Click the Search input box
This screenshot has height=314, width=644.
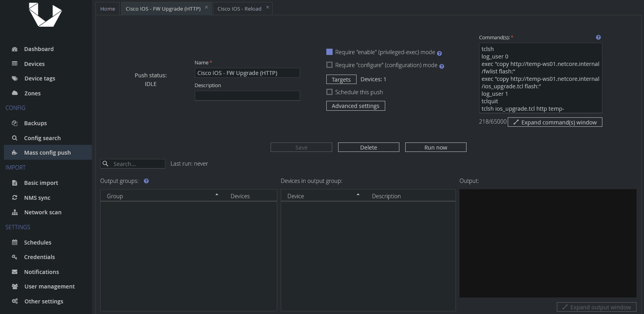click(133, 164)
